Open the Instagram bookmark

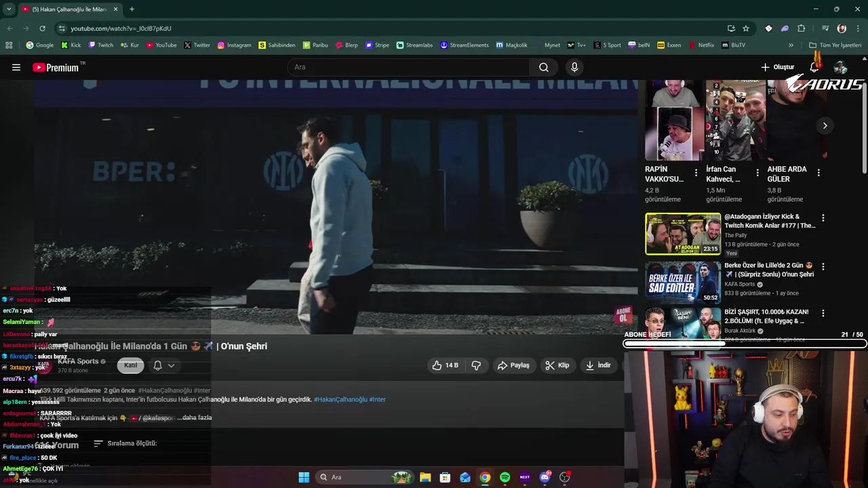(x=234, y=45)
